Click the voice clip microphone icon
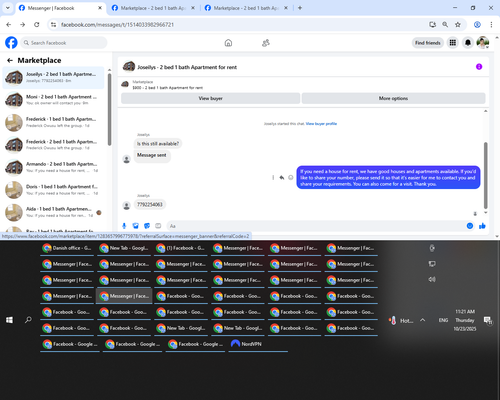Image resolution: width=500 pixels, height=400 pixels. (x=124, y=226)
